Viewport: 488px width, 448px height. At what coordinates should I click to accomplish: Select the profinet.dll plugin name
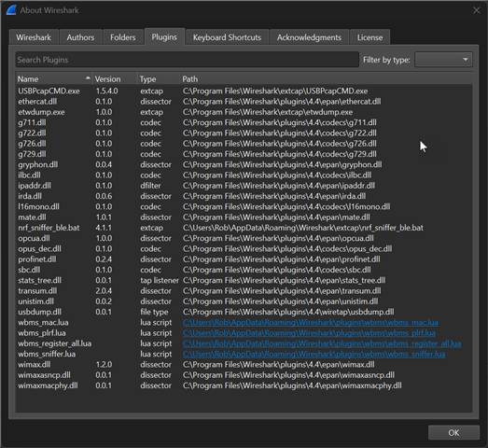(x=37, y=259)
